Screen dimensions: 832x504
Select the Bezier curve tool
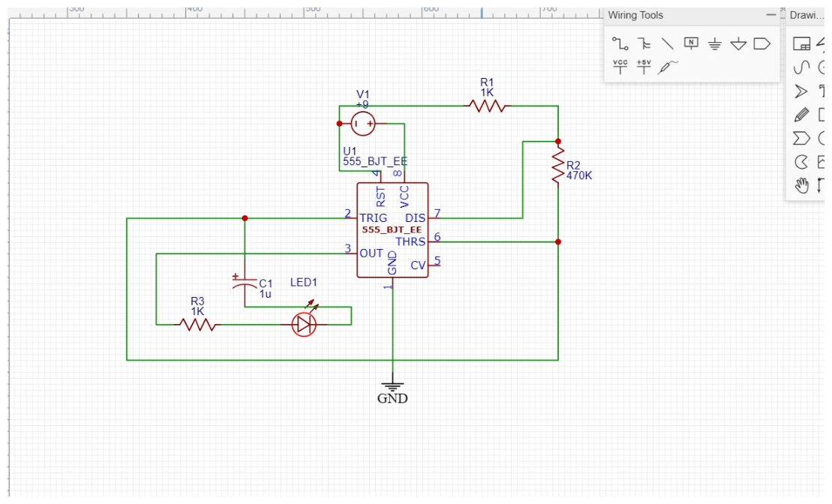click(801, 67)
